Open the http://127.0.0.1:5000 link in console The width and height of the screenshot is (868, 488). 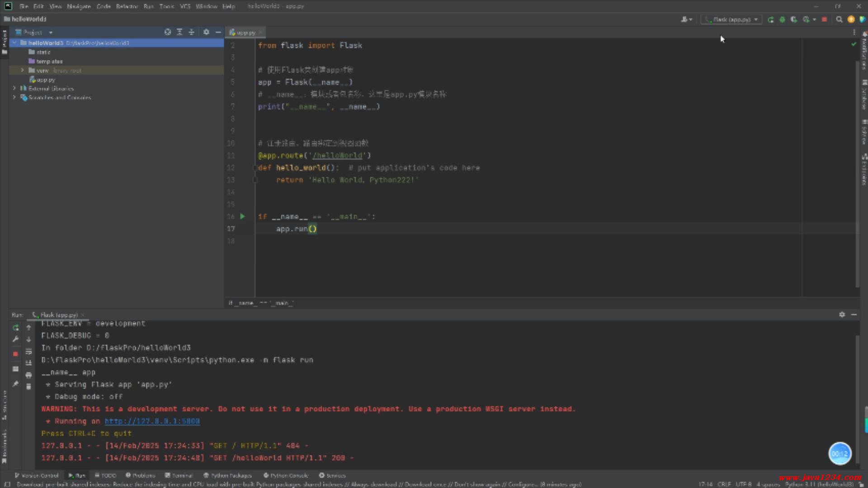point(152,421)
